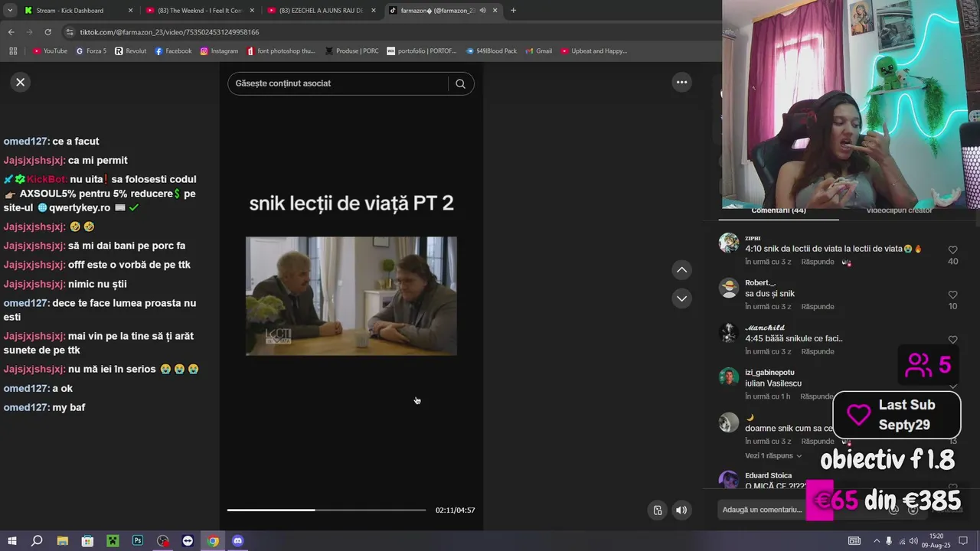Screen dimensions: 980x551
Task: Reply to the 4:45 bããã snikule comment
Action: coord(818,352)
